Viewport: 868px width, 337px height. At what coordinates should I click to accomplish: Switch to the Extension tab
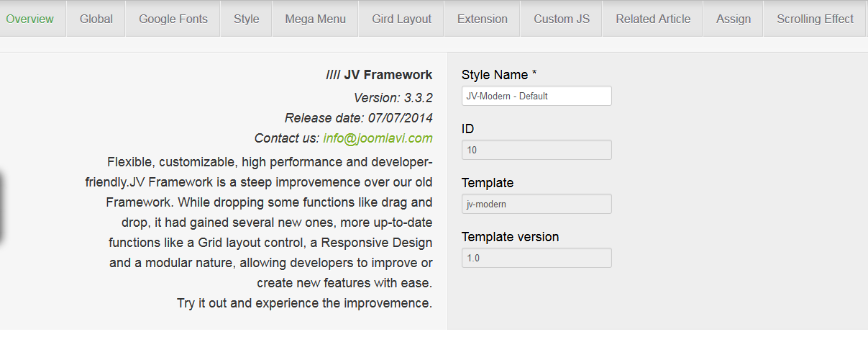[x=483, y=19]
